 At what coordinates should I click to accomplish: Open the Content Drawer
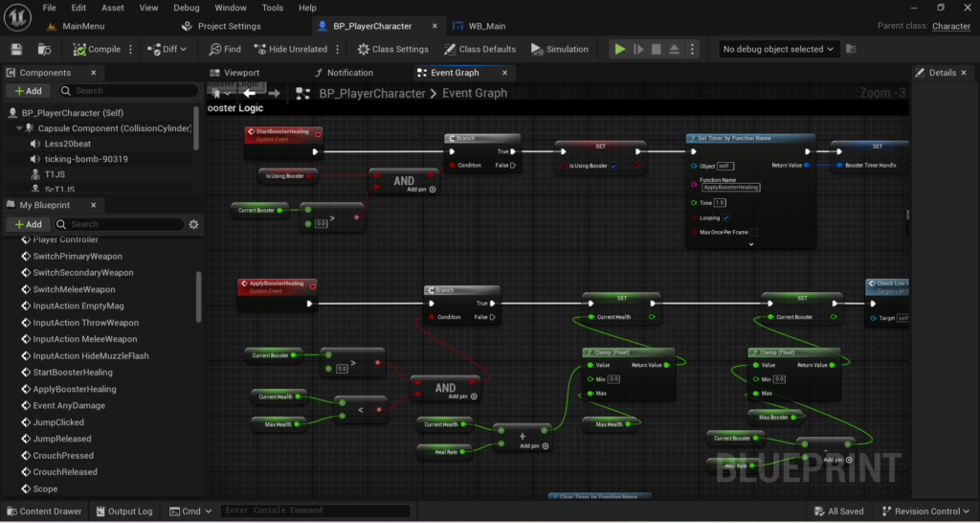[x=43, y=512]
